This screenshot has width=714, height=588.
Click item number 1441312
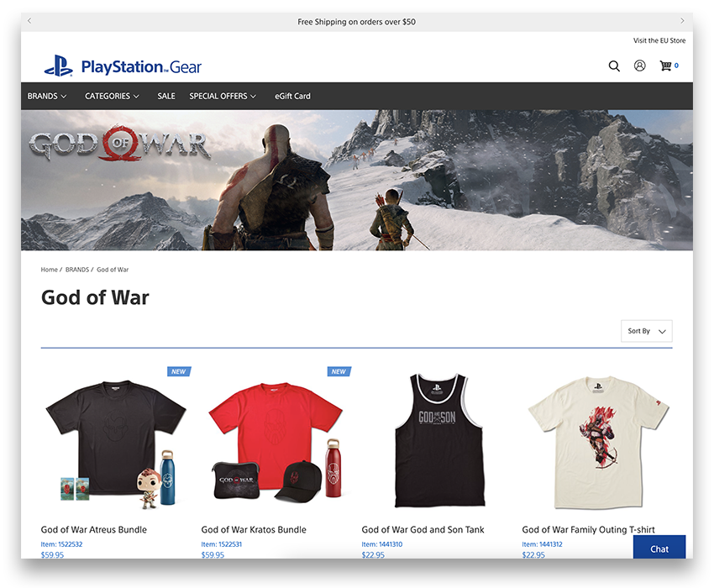point(543,544)
